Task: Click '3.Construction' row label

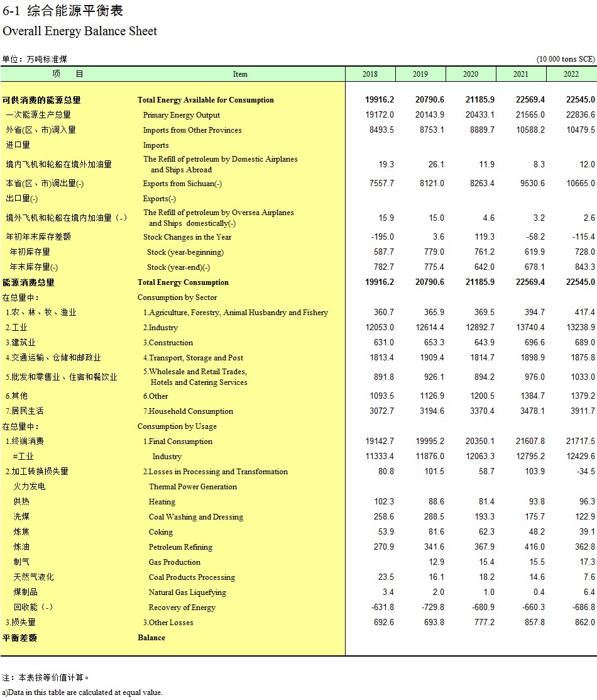Action: pos(168,343)
